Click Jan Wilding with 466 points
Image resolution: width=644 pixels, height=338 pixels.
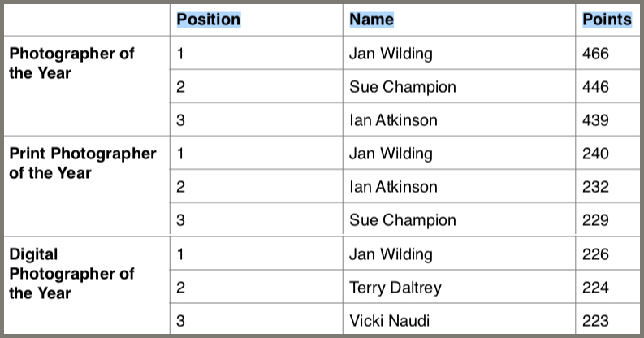pos(391,54)
